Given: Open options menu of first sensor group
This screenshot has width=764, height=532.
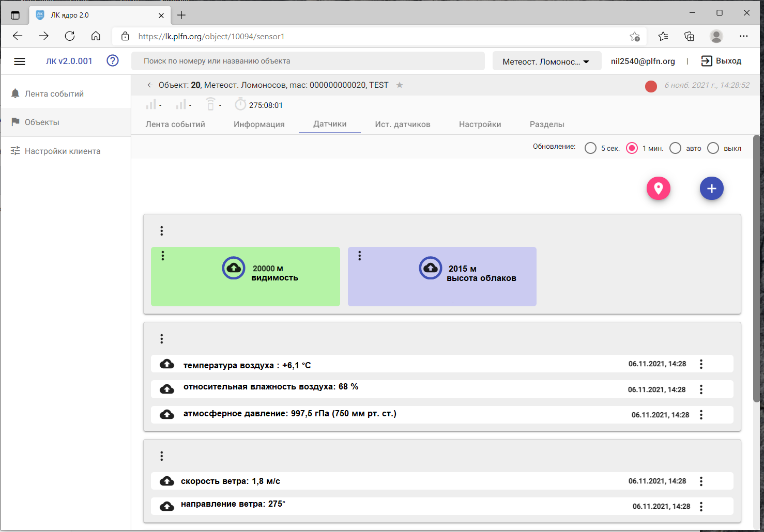Looking at the screenshot, I should pyautogui.click(x=162, y=231).
